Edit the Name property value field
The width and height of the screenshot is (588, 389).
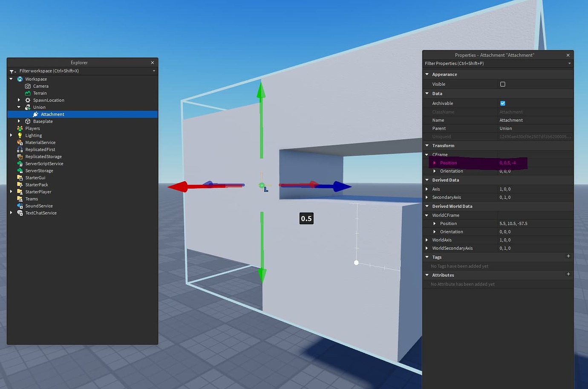click(535, 120)
